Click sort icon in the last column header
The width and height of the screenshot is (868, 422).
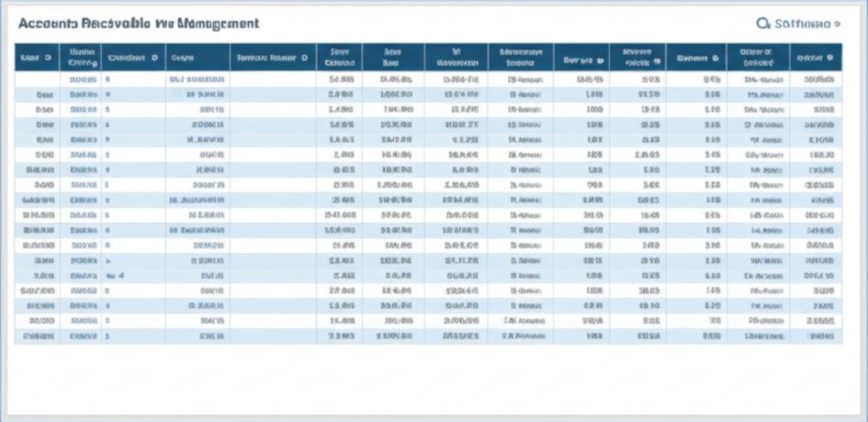830,58
